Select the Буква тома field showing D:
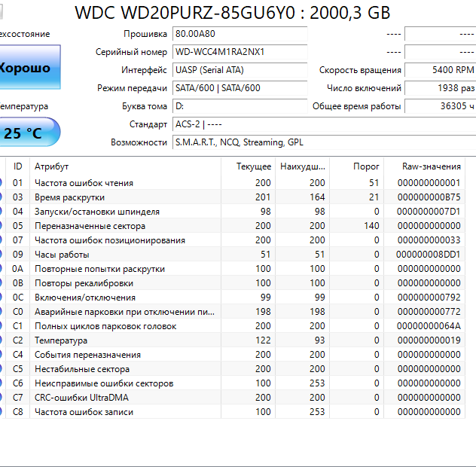The image size is (476, 467). pos(240,106)
